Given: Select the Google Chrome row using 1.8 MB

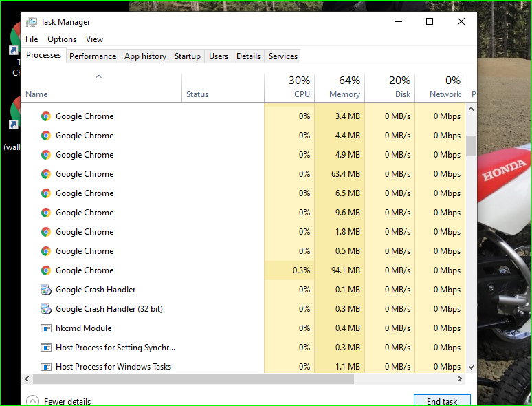Looking at the screenshot, I should point(243,232).
